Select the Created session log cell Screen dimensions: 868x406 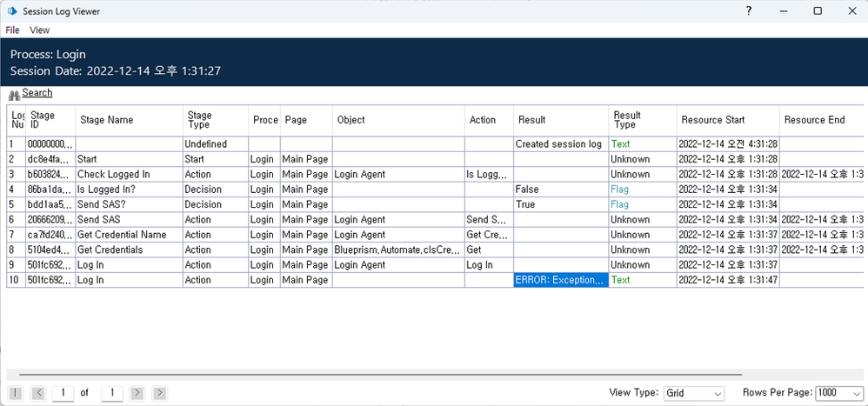[559, 144]
